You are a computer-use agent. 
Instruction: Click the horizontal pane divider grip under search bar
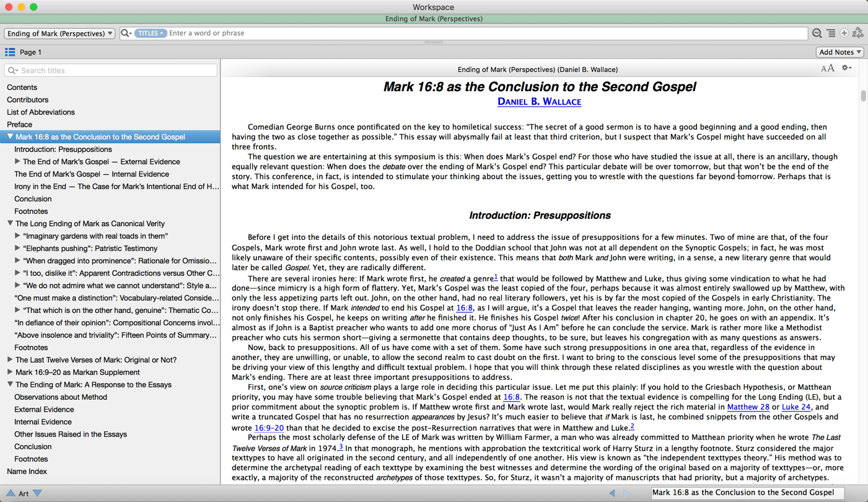tap(434, 42)
